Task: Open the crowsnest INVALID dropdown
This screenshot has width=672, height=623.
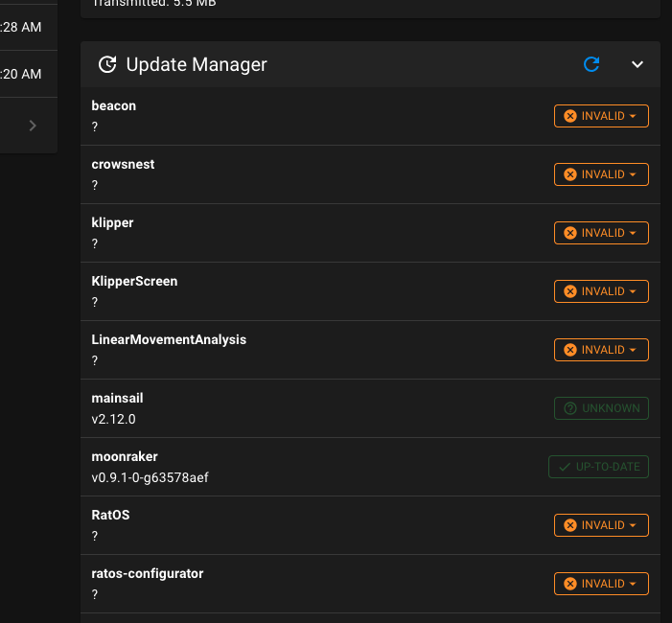Action: [601, 174]
